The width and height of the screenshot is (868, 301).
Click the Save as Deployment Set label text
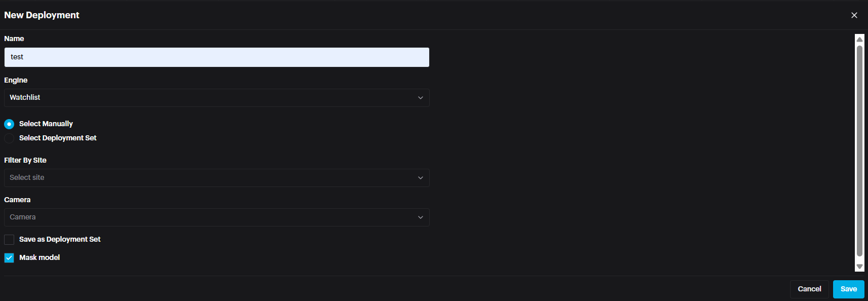(x=60, y=240)
